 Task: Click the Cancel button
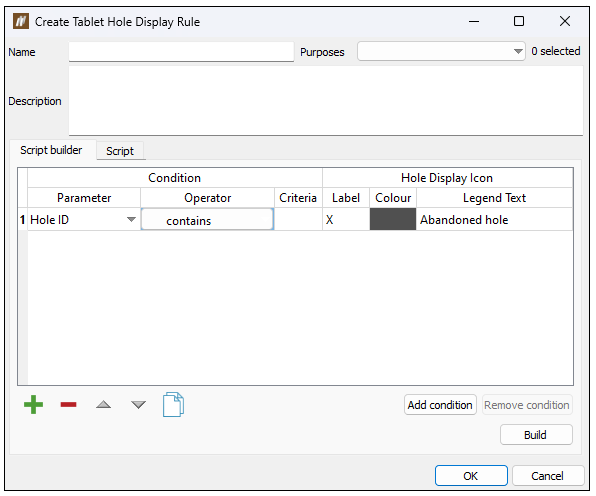(x=548, y=476)
